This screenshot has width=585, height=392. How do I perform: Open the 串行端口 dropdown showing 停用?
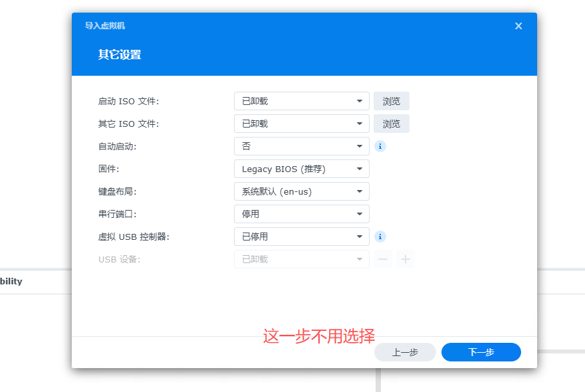coord(301,214)
